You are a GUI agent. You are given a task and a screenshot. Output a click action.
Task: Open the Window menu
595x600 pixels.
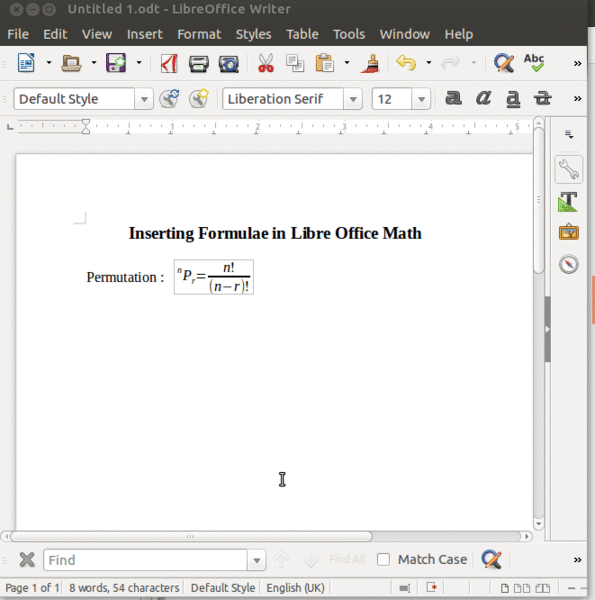pyautogui.click(x=405, y=34)
